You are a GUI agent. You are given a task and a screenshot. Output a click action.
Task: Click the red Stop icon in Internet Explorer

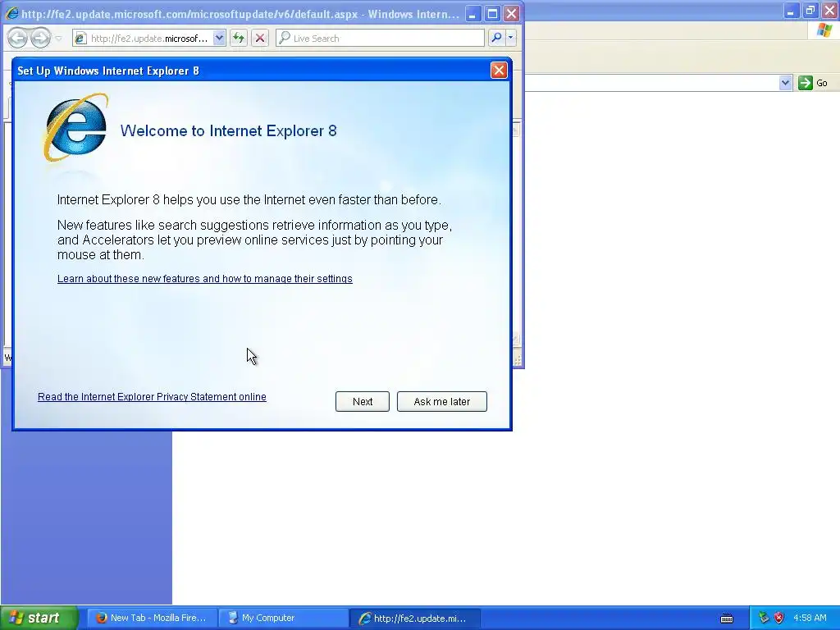(x=260, y=38)
